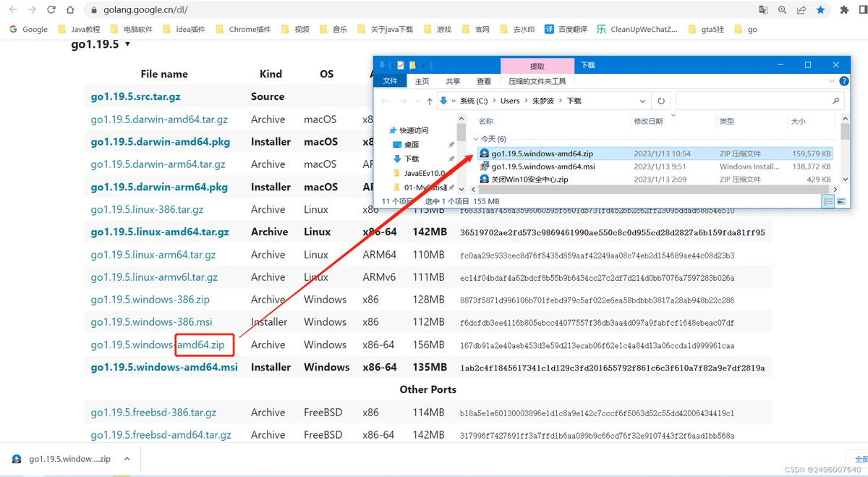Switch to the 查看 ribbon tab
This screenshot has height=477, width=868.
click(484, 81)
